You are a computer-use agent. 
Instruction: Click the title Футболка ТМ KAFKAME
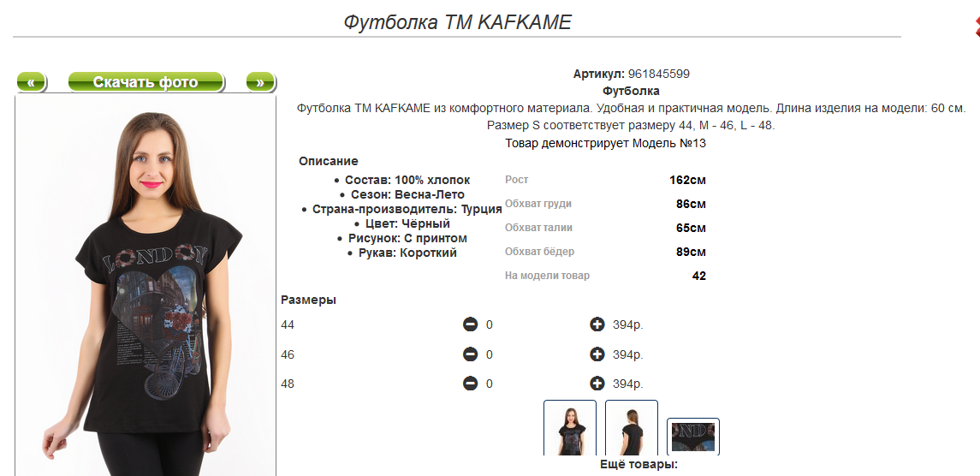pyautogui.click(x=458, y=22)
